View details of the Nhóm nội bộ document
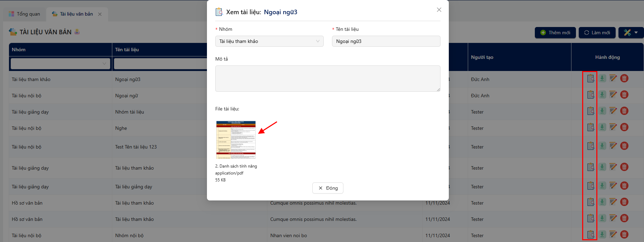The width and height of the screenshot is (644, 242). 591,235
